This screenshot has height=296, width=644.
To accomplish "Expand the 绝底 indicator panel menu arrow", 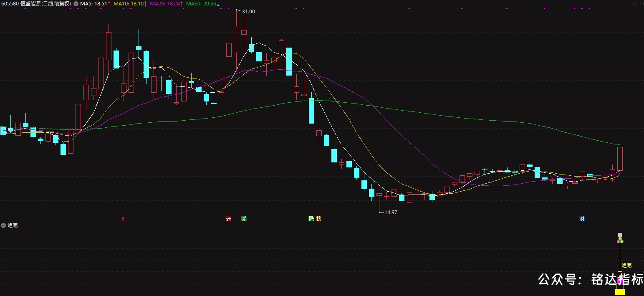I will pyautogui.click(x=3, y=225).
